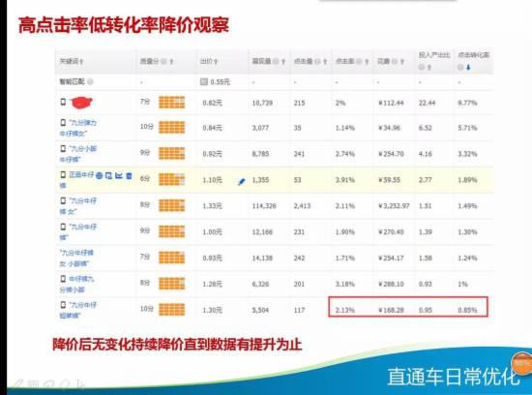Image resolution: width=532 pixels, height=395 pixels.
Task: Click the pencil edit icon beside 1.10元 bid
Action: [242, 182]
